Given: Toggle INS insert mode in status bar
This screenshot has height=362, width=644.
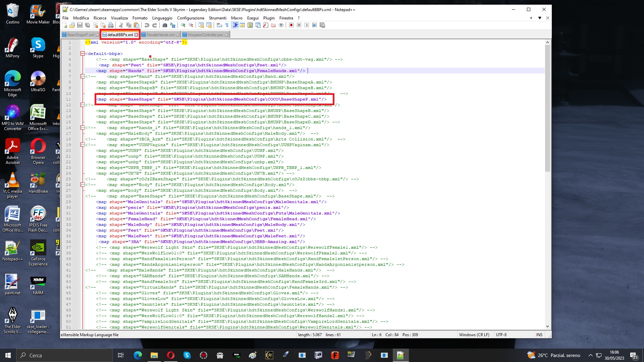Looking at the screenshot, I should pyautogui.click(x=539, y=335).
